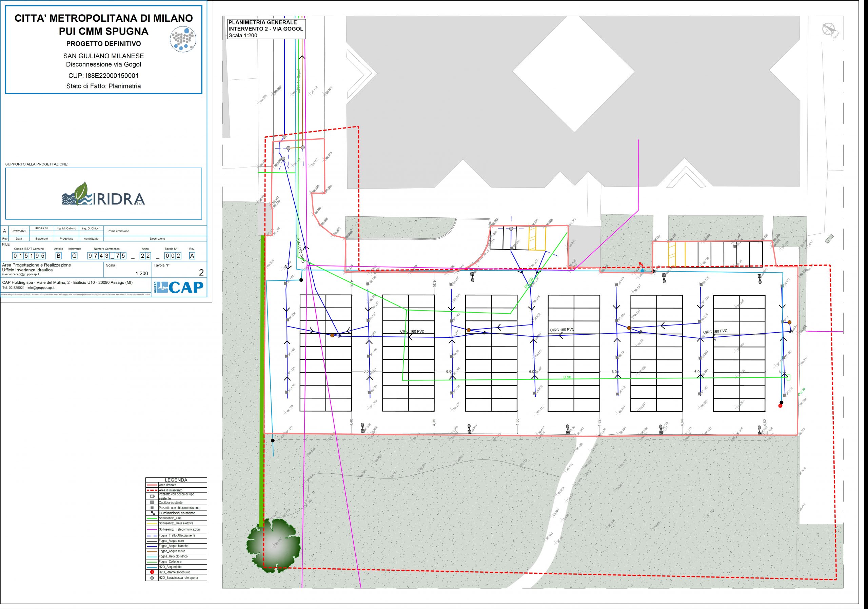868x609 pixels.
Task: Click 'Stato di Fatto: Planimetria' text
Action: 104,86
